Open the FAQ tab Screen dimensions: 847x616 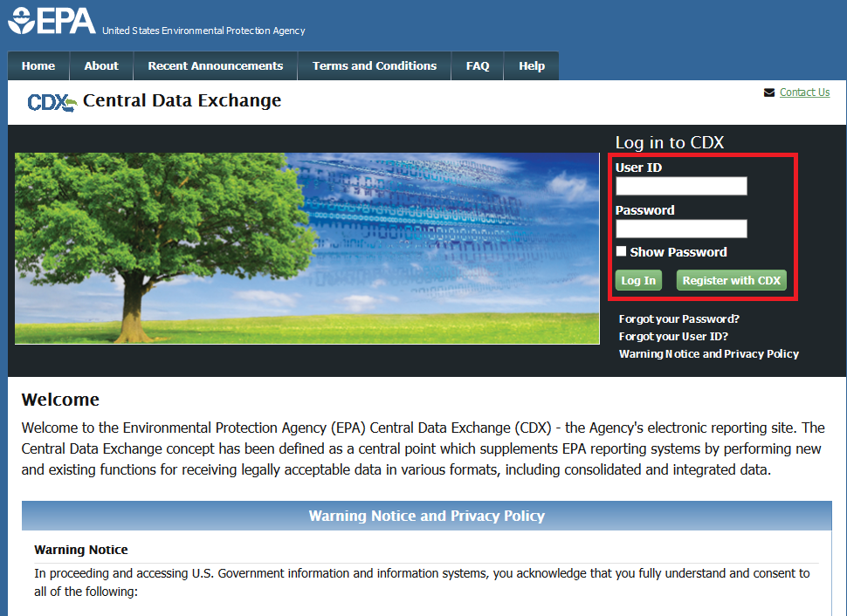pos(478,65)
